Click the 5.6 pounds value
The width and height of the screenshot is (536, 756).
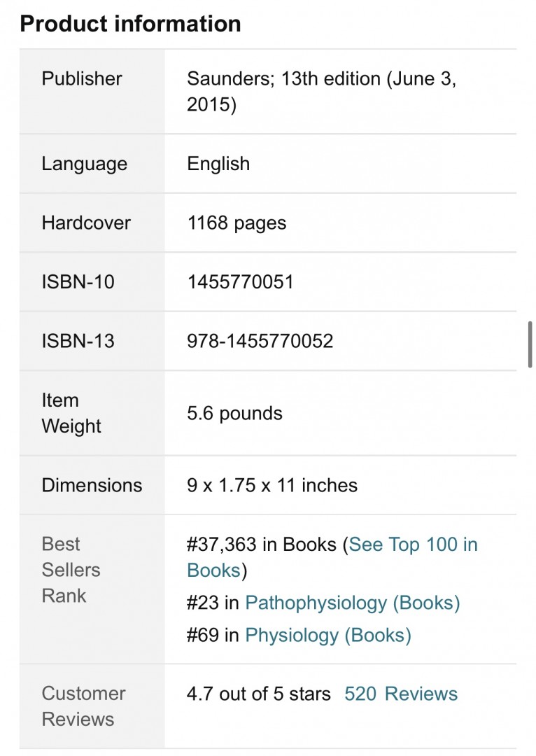(234, 414)
